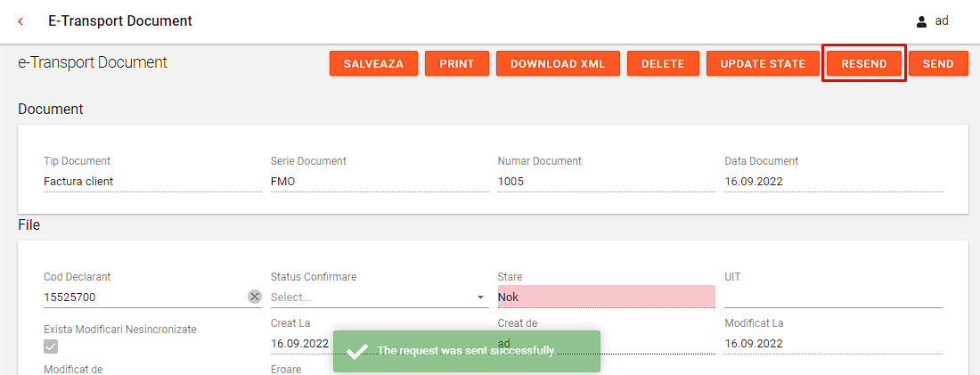Screen dimensions: 980x375
Task: Clear the Cod Declarant field with the X icon
Action: coord(255,297)
